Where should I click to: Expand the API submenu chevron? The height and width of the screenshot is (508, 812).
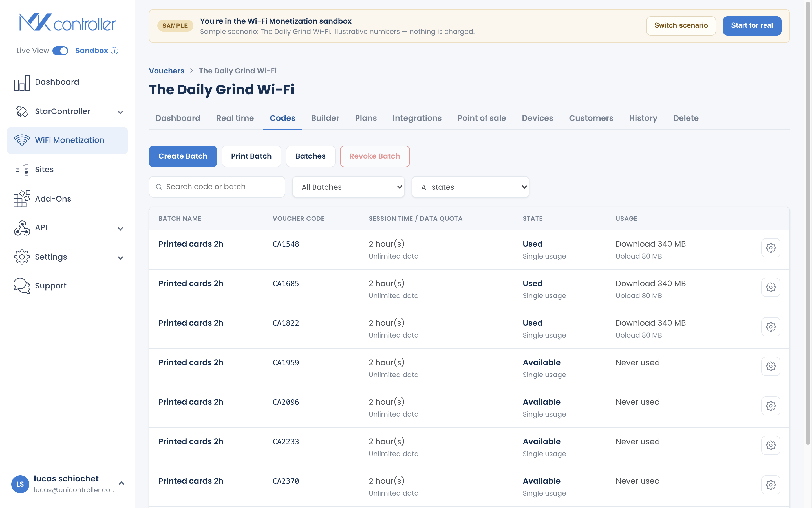pos(120,229)
